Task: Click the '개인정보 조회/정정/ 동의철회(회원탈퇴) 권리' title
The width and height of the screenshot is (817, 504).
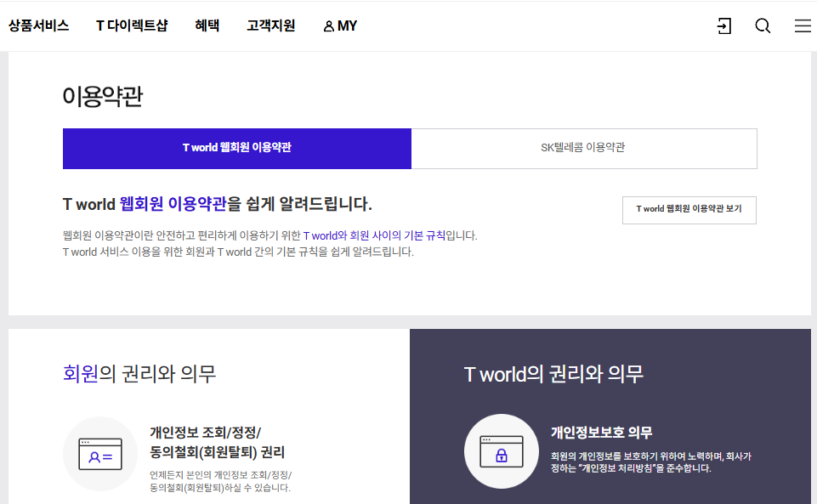Action: (218, 442)
